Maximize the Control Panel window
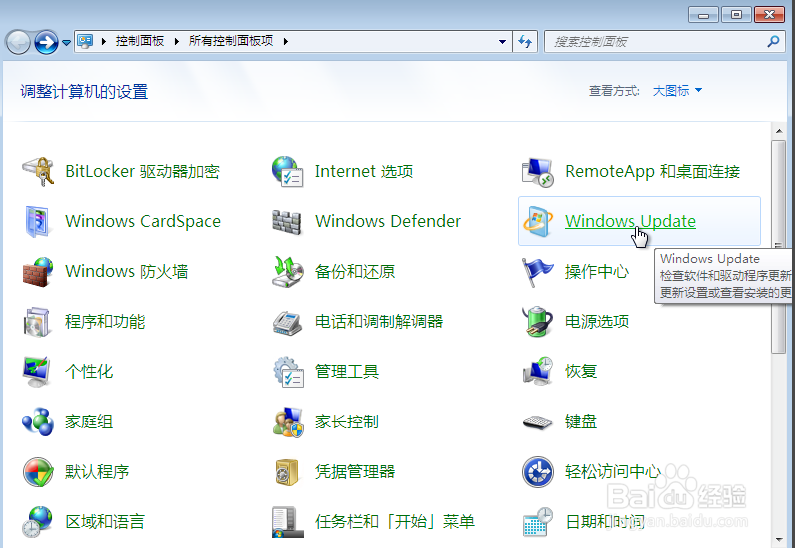Screen dimensions: 795x554 736,15
